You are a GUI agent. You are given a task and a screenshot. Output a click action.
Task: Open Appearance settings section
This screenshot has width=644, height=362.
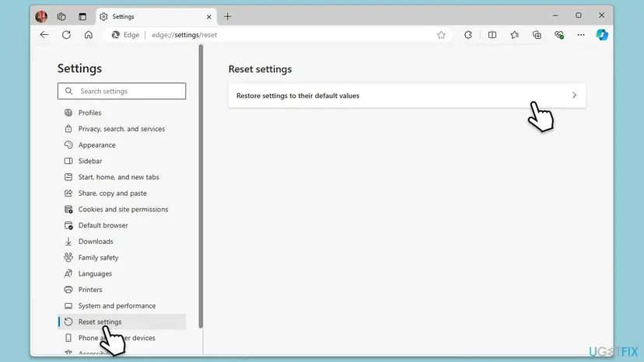click(x=121, y=145)
